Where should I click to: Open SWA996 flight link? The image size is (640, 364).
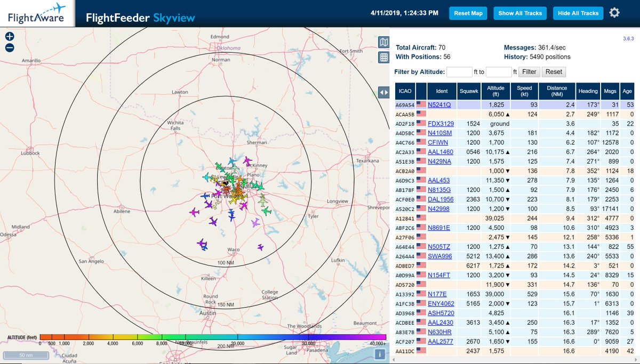(x=439, y=256)
